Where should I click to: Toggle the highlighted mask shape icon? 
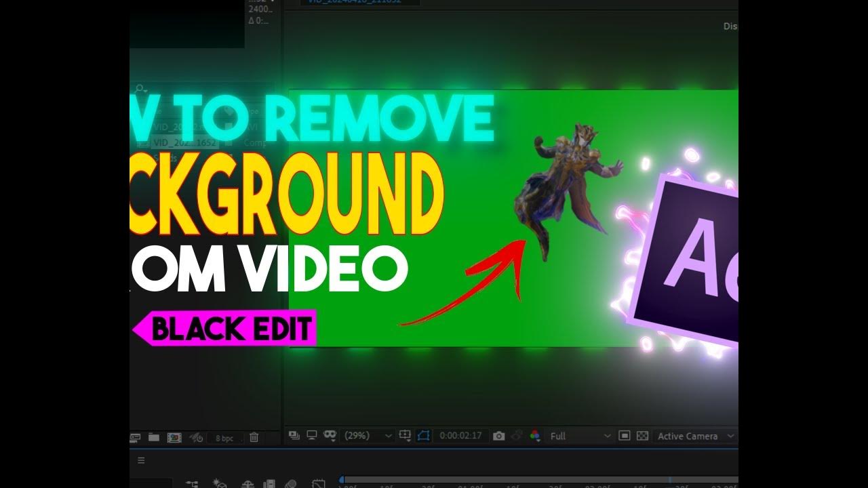tap(424, 435)
